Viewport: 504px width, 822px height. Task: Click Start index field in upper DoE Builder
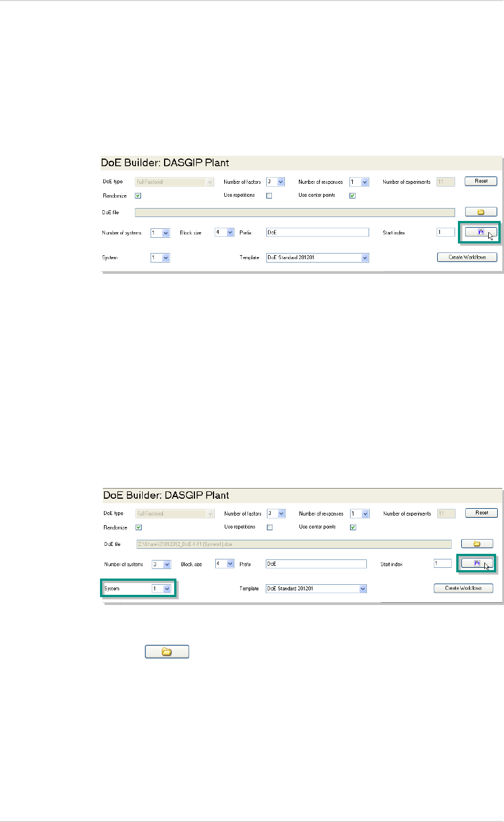(446, 232)
